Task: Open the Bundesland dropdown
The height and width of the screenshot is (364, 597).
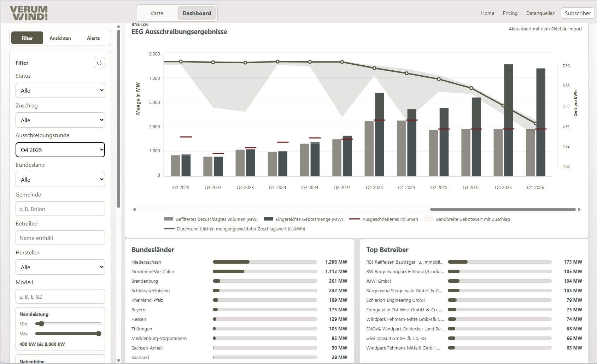Action: pyautogui.click(x=60, y=180)
